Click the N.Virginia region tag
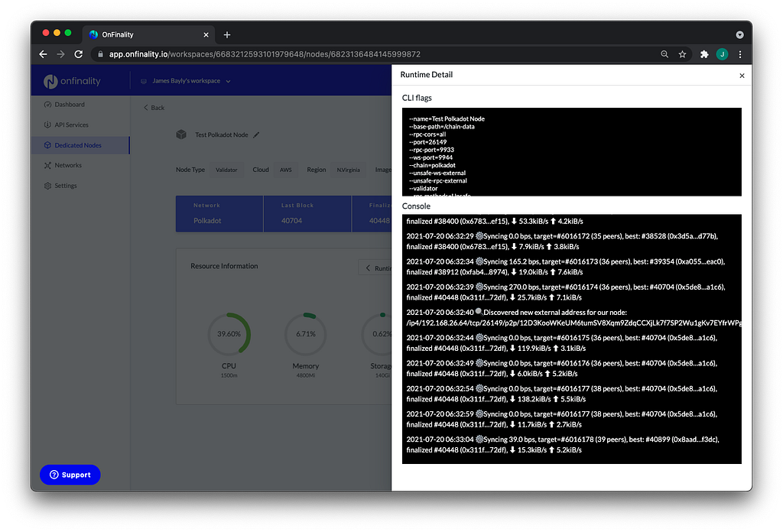 348,170
